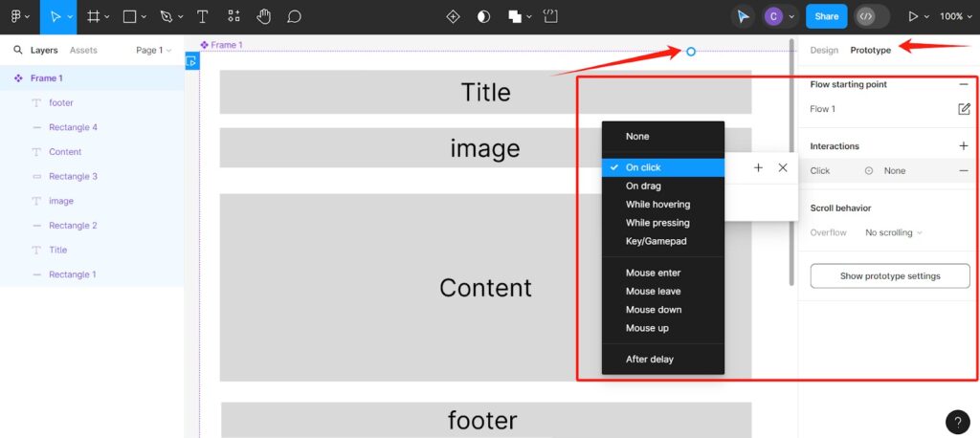This screenshot has width=980, height=438.
Task: Click the Use as mask icon
Action: tap(483, 17)
